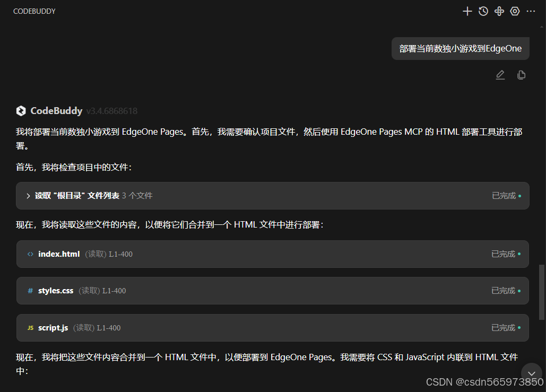Click the CodeBuddy name in reply header

coord(56,111)
